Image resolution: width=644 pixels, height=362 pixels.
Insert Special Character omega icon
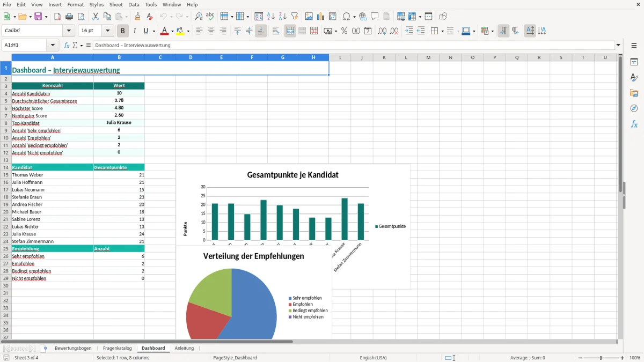[346, 17]
